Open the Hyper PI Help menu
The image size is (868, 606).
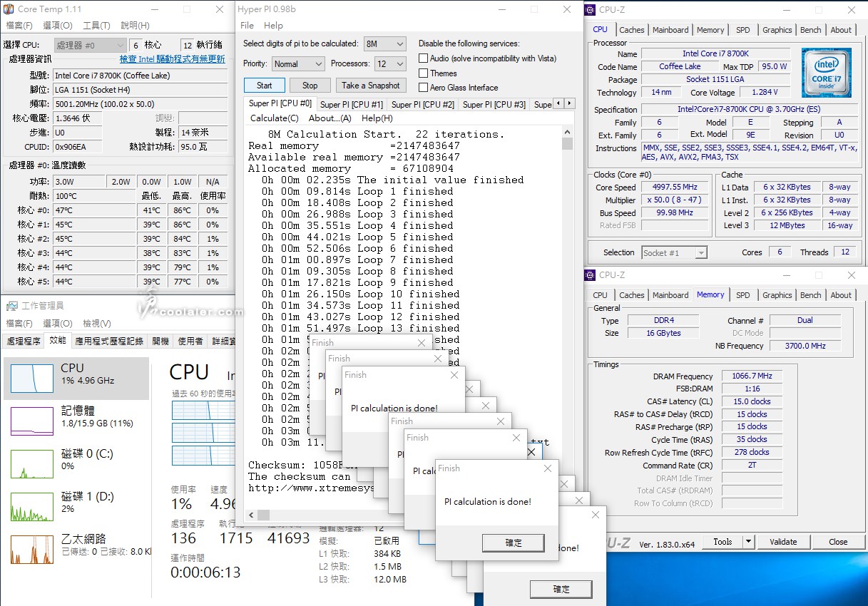point(273,25)
